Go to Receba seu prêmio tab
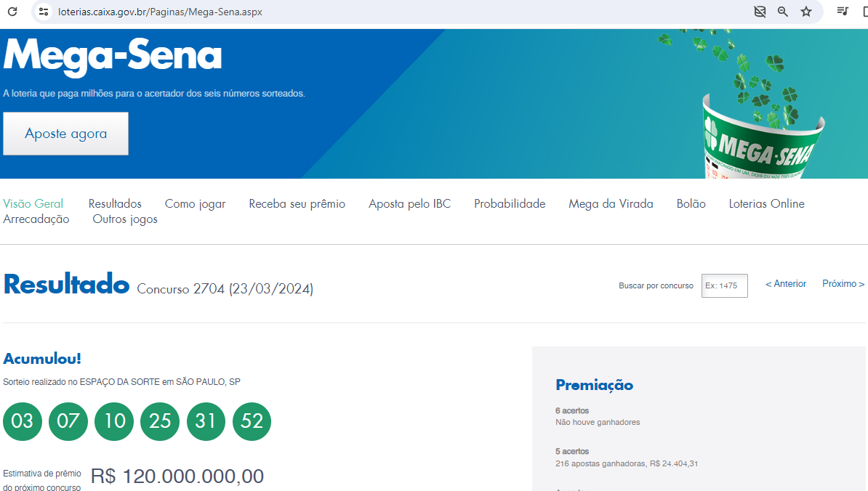This screenshot has width=868, height=491. (297, 204)
